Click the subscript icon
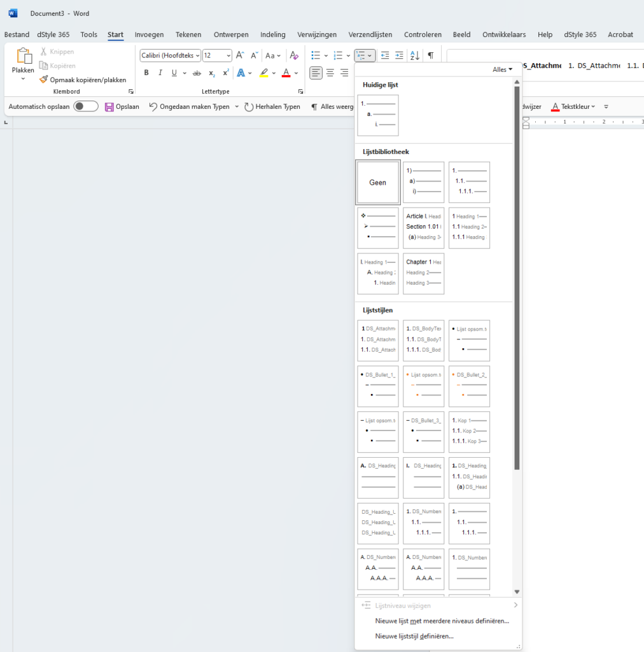 pyautogui.click(x=212, y=73)
